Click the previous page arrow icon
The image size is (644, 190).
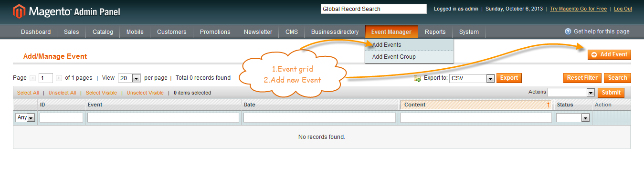33,78
